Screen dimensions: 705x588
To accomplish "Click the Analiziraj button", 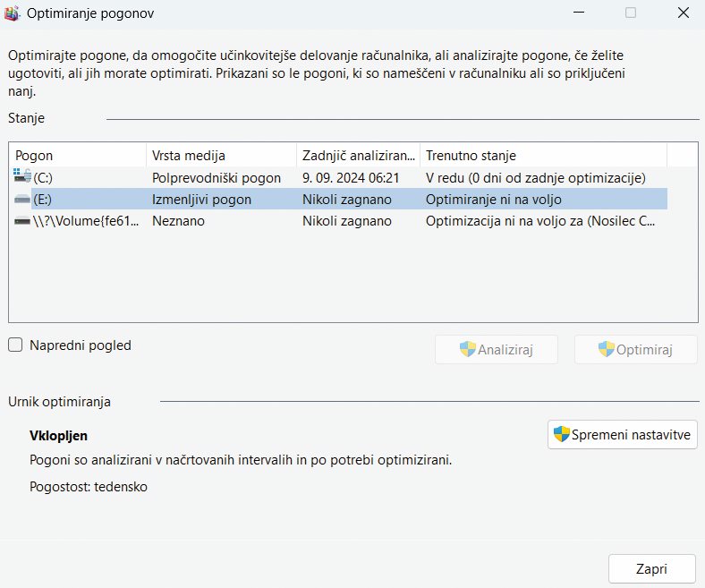I will 497,350.
